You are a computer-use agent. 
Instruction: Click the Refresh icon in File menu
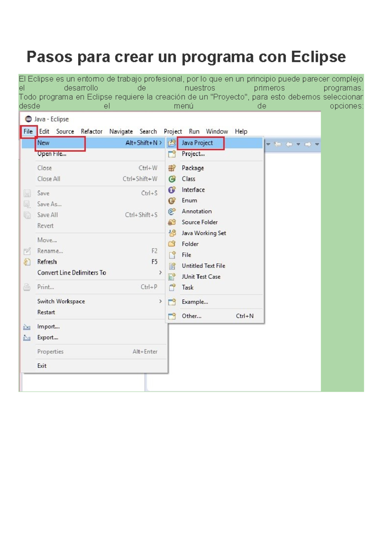[x=27, y=262]
